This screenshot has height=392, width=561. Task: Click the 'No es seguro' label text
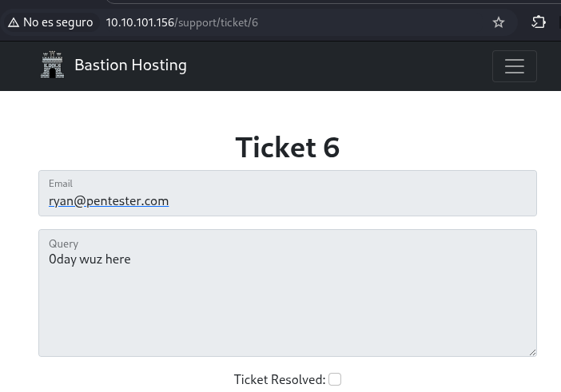pos(58,22)
